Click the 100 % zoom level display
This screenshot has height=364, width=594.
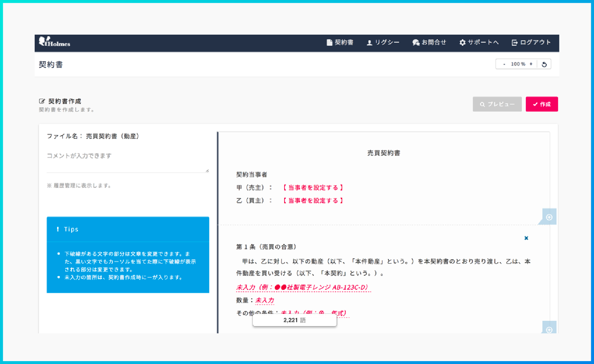tap(518, 64)
